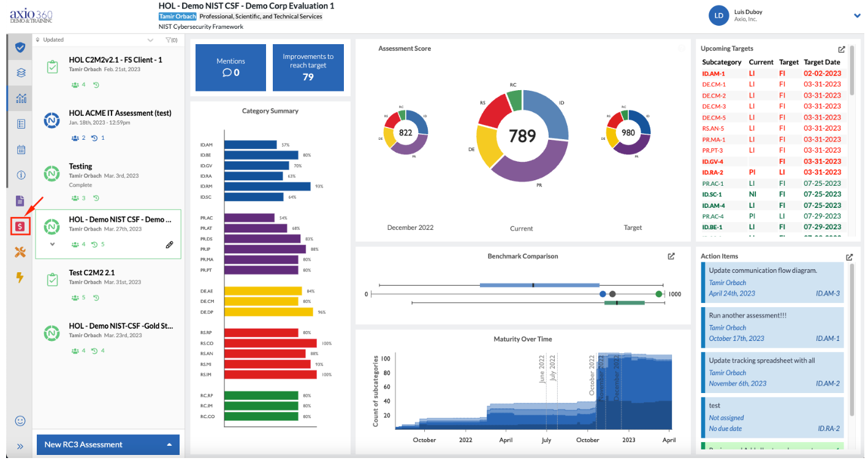Click the lightning bolt sidebar icon
Image resolution: width=868 pixels, height=466 pixels.
tap(20, 277)
